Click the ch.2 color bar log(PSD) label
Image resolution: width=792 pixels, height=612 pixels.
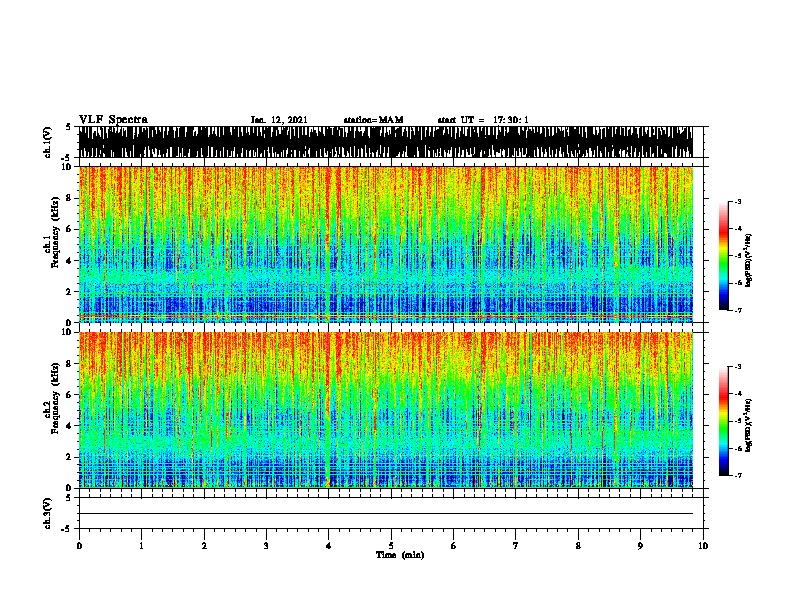point(748,426)
